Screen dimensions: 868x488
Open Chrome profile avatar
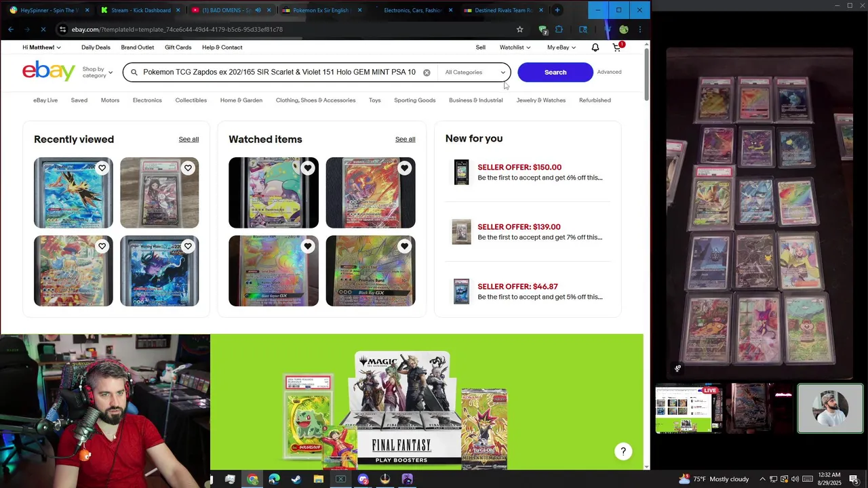(x=623, y=29)
